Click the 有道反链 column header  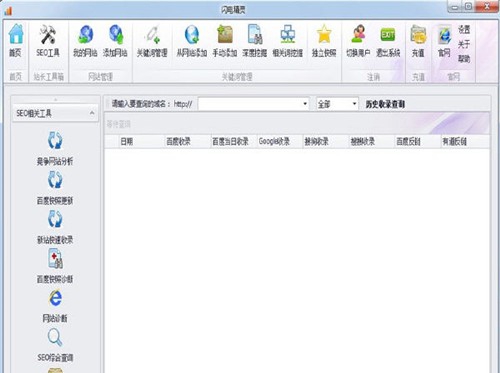465,142
